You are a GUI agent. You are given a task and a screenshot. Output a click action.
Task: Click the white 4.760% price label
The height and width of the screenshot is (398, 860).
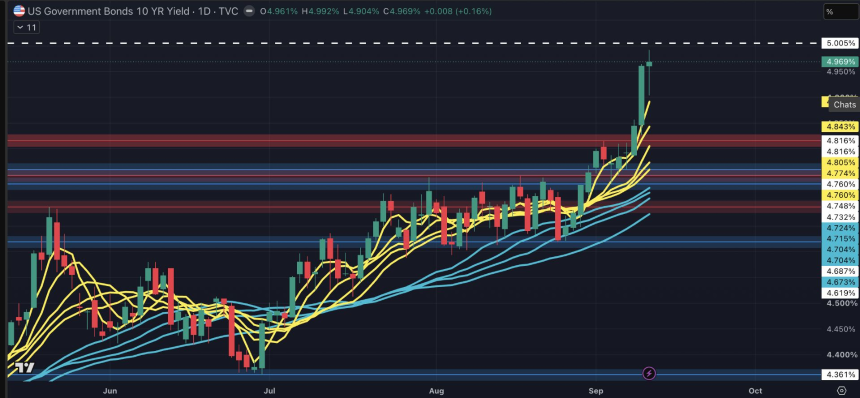click(x=840, y=184)
